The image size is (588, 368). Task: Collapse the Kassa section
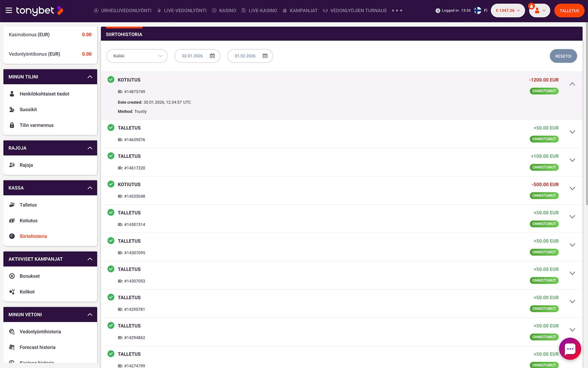click(90, 188)
